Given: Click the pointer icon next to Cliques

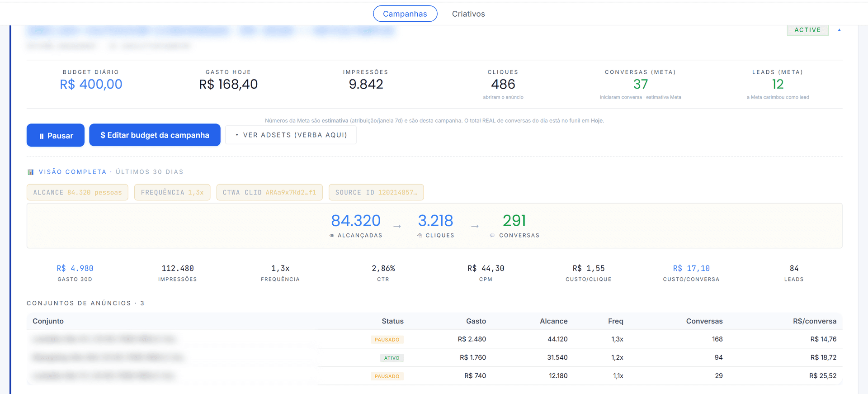Looking at the screenshot, I should (x=419, y=236).
